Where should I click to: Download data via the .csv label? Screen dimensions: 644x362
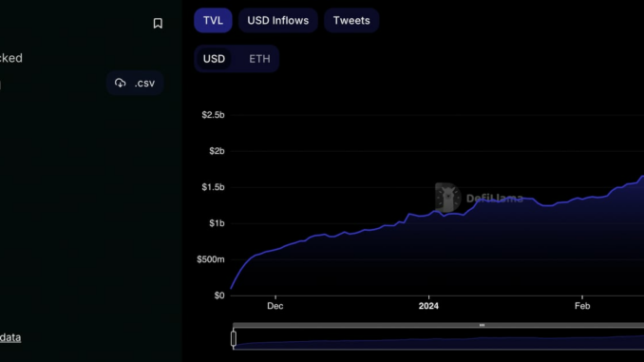click(144, 83)
